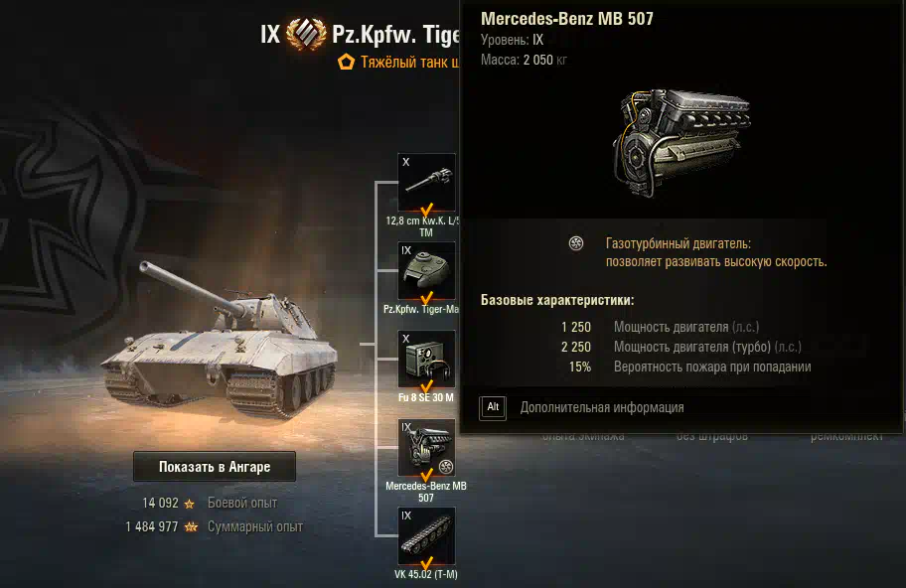Click the gas turbine icon in tooltip

tap(576, 243)
